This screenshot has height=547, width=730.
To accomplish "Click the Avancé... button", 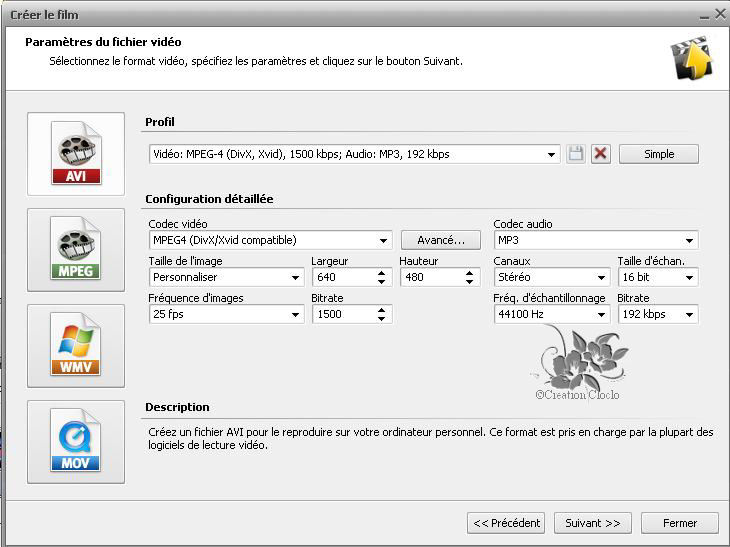I will pos(440,240).
